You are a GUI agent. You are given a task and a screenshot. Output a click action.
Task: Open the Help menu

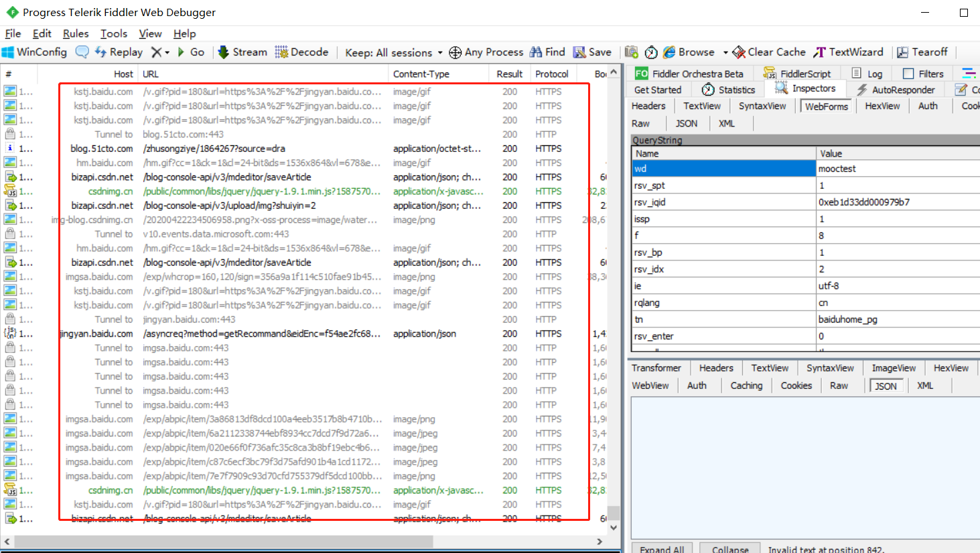click(x=184, y=33)
